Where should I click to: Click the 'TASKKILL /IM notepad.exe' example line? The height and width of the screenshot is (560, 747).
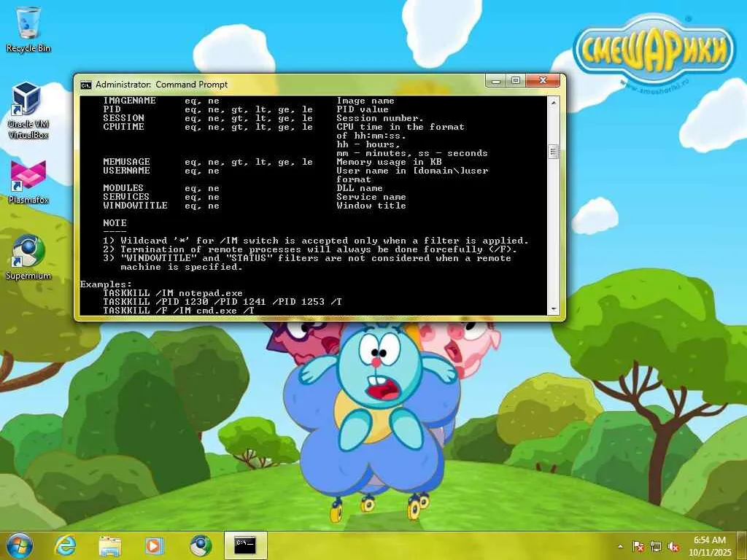(173, 293)
